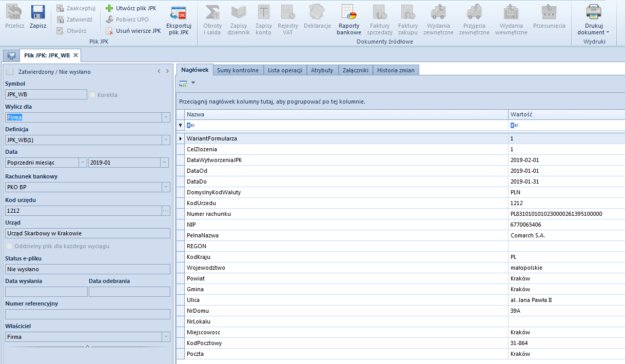This screenshot has height=364, width=625.
Task: Click the Nazwa column filter cell
Action: tap(346, 125)
